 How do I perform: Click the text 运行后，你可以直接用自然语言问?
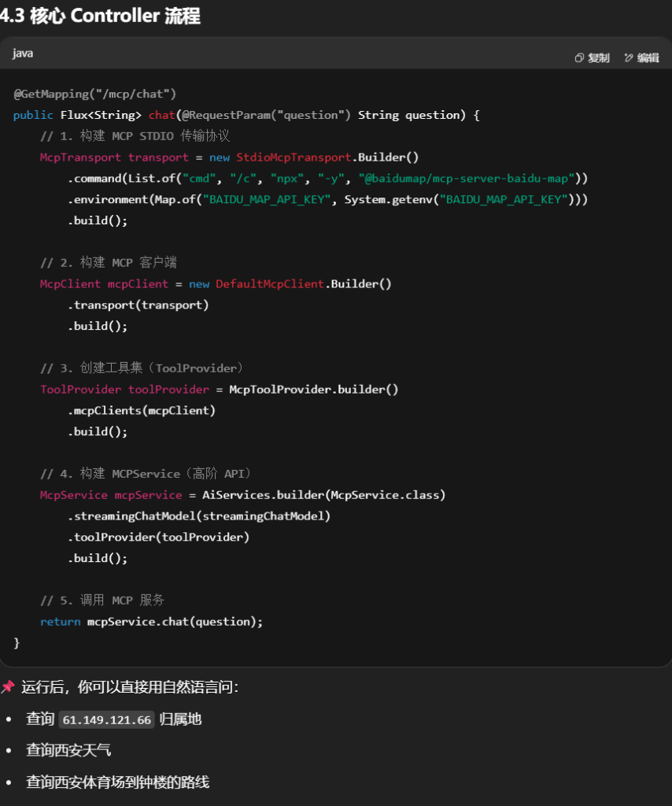click(x=129, y=687)
